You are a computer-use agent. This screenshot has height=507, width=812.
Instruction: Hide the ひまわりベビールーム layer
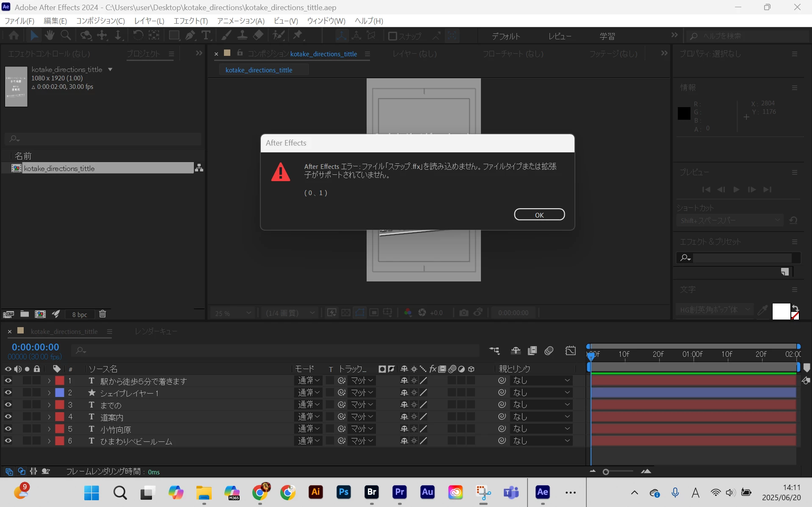click(x=8, y=441)
